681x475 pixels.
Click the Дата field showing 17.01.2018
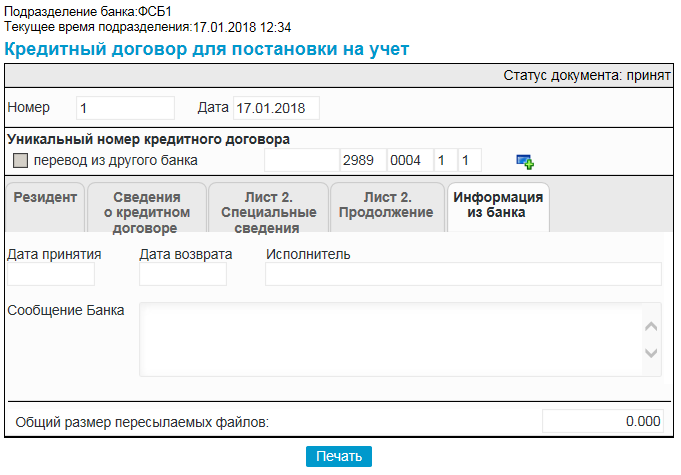click(276, 108)
